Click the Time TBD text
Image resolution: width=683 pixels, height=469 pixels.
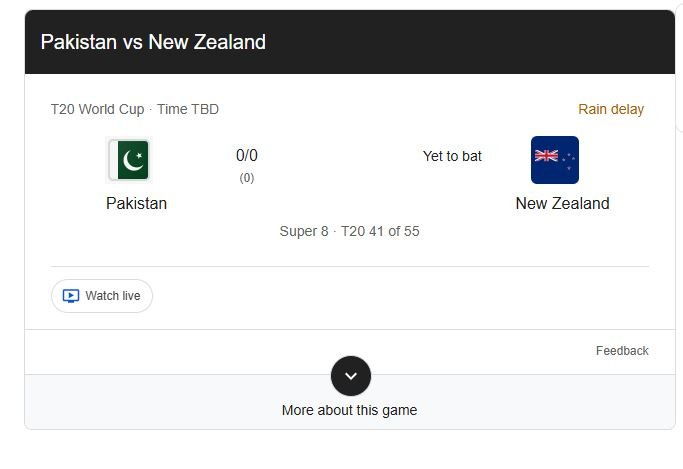(188, 109)
